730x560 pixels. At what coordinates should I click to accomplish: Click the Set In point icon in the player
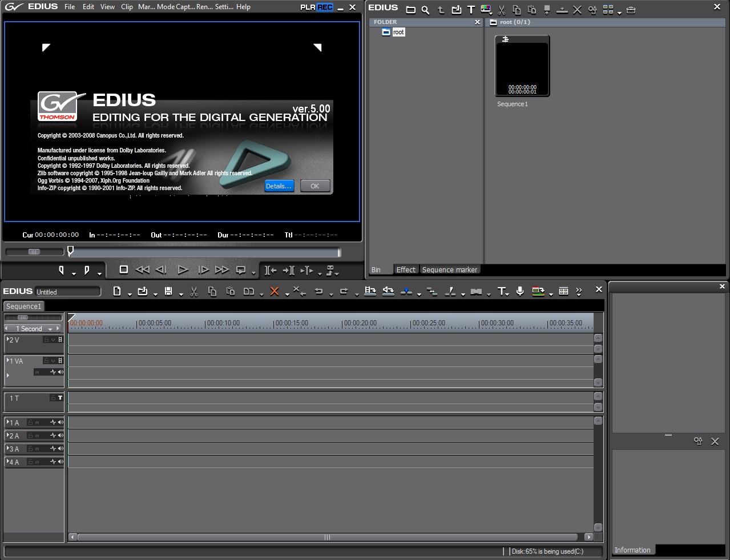pyautogui.click(x=62, y=270)
